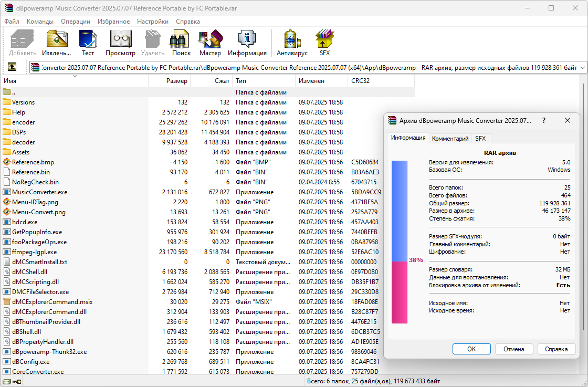Click the file icon beside NoRegCheck.bin
This screenshot has height=387, width=588.
coord(7,182)
